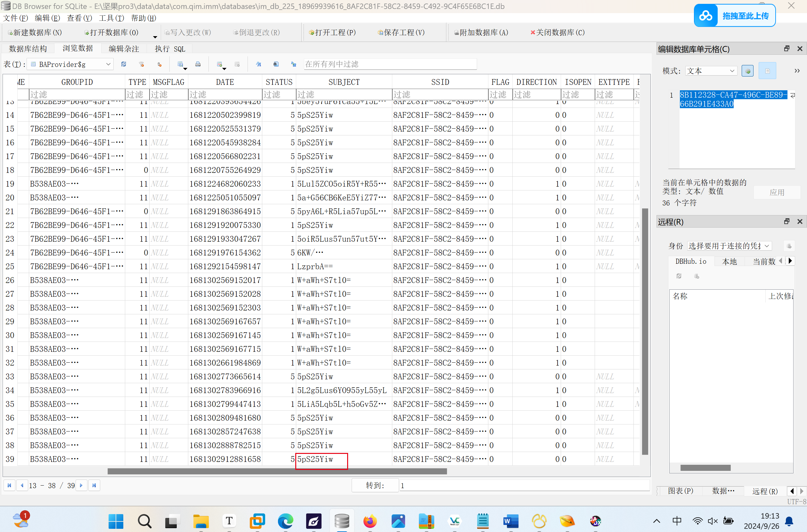Open table selector BAProvider$g dropdown
Image resolution: width=807 pixels, height=532 pixels.
70,64
